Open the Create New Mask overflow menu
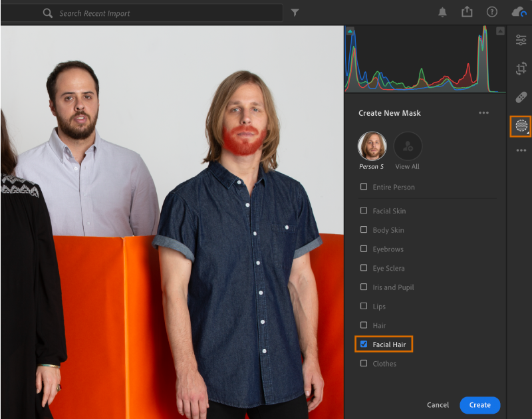The width and height of the screenshot is (532, 419). [483, 113]
